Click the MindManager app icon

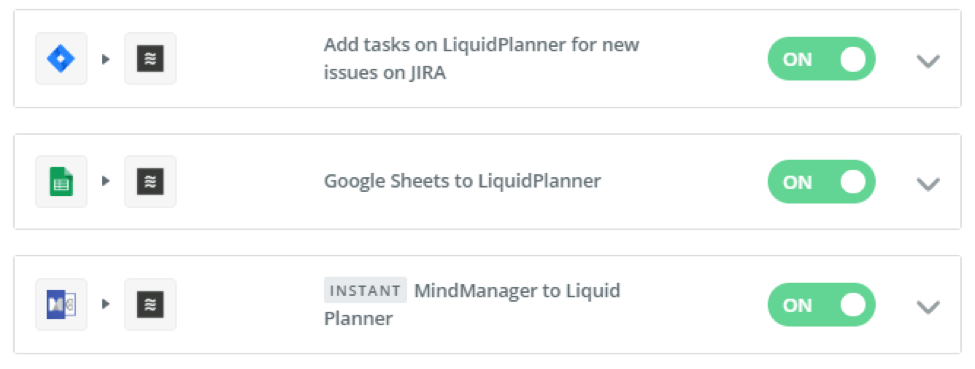pyautogui.click(x=61, y=304)
